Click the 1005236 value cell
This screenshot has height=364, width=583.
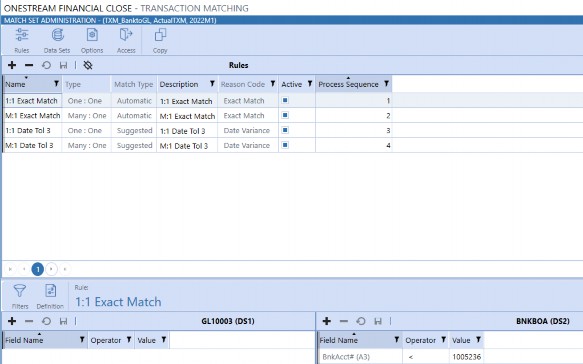(466, 357)
